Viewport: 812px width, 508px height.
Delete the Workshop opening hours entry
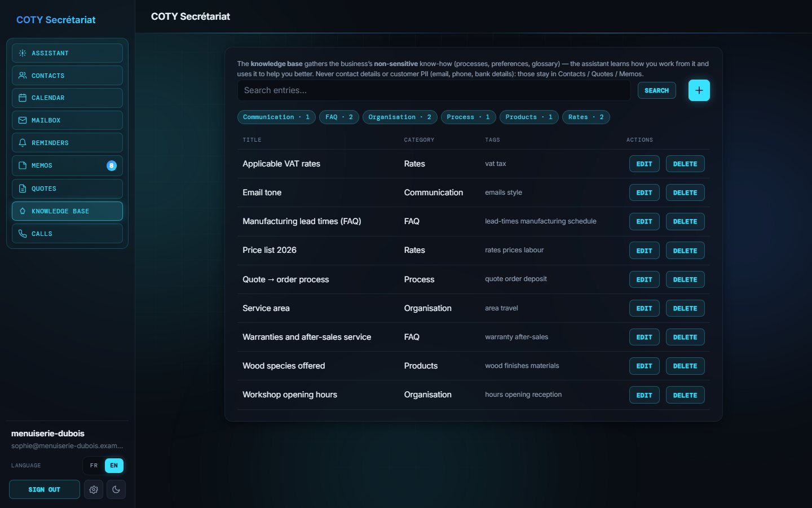pyautogui.click(x=685, y=395)
